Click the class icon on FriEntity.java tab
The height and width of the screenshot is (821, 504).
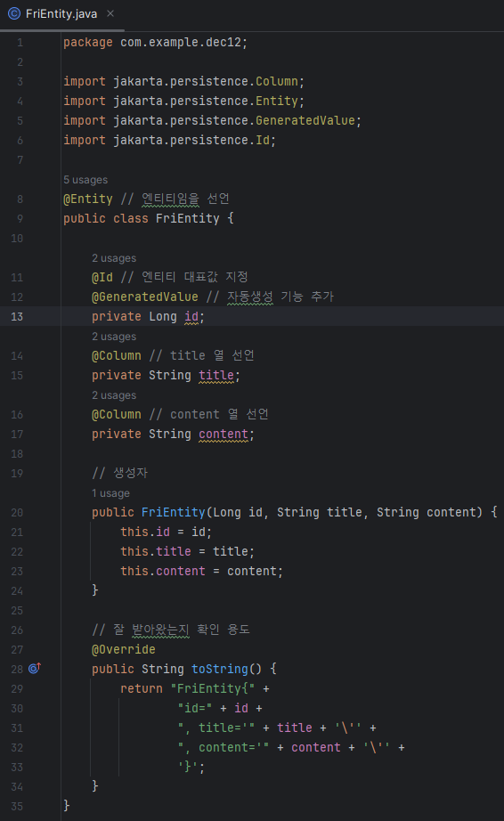pos(14,13)
